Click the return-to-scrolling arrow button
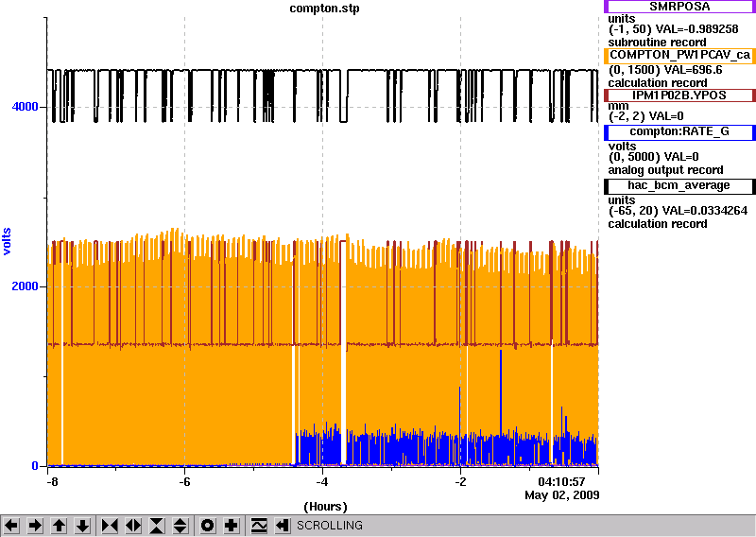 pos(283,525)
